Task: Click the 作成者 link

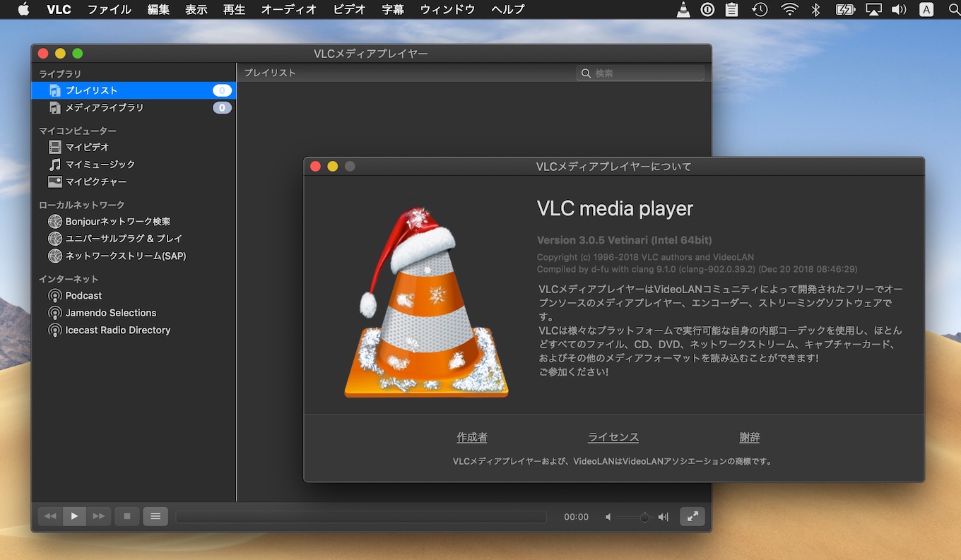Action: 472,438
